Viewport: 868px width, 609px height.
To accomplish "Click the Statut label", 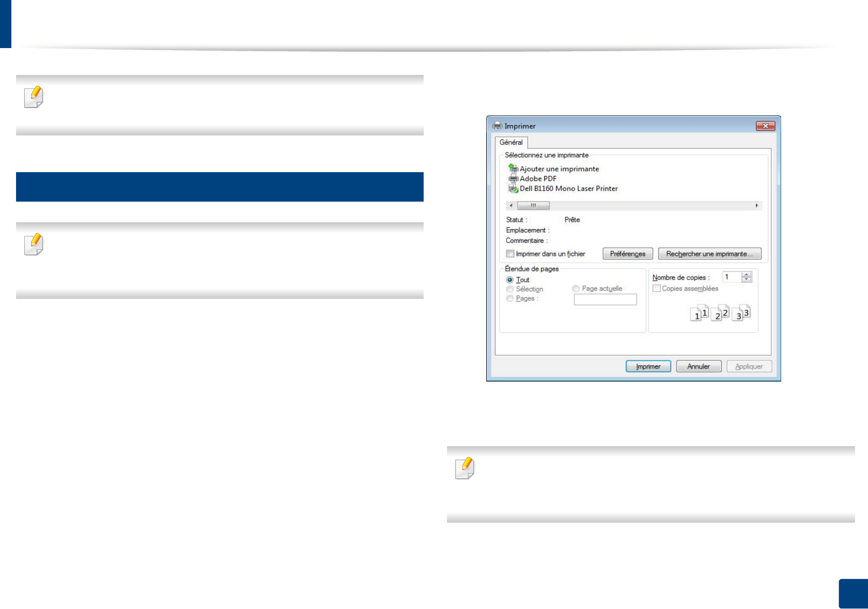I will tap(517, 220).
